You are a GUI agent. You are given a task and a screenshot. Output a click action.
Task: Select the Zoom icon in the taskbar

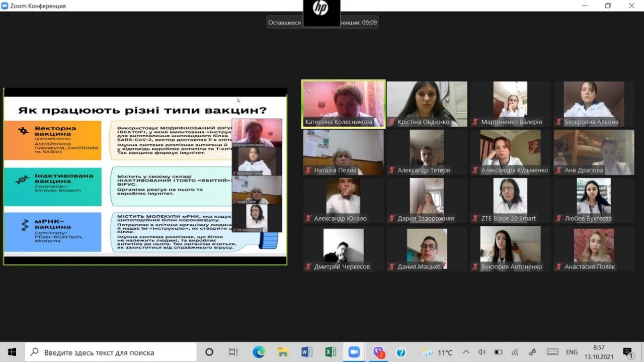[x=355, y=352]
